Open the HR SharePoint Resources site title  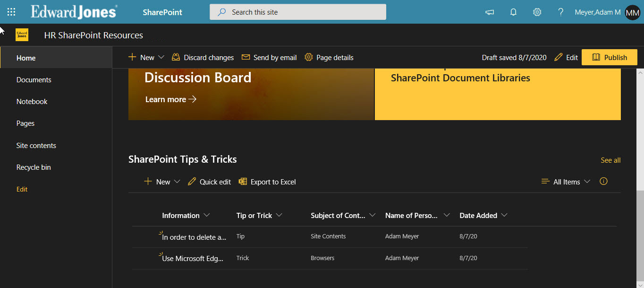click(93, 35)
